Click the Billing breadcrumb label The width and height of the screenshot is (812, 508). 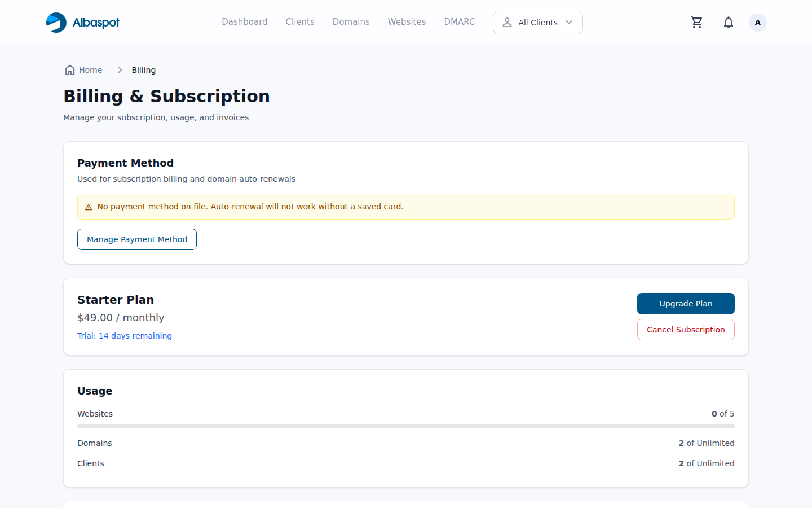point(143,69)
